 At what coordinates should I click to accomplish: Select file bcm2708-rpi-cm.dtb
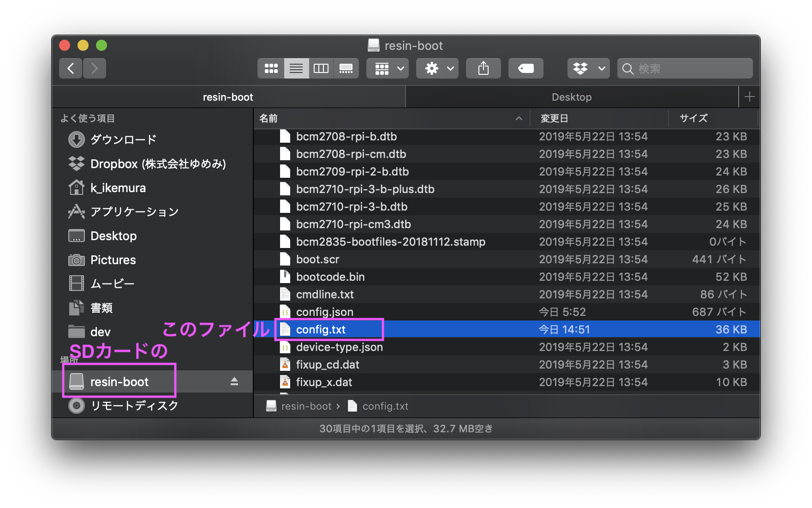pos(507,154)
